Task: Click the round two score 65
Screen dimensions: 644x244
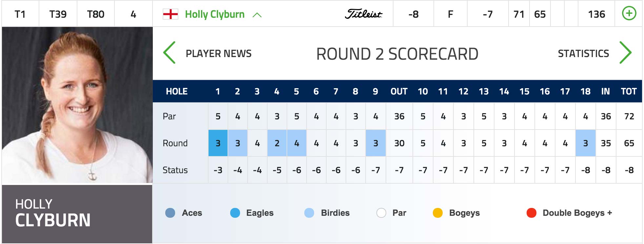Action: (x=540, y=14)
